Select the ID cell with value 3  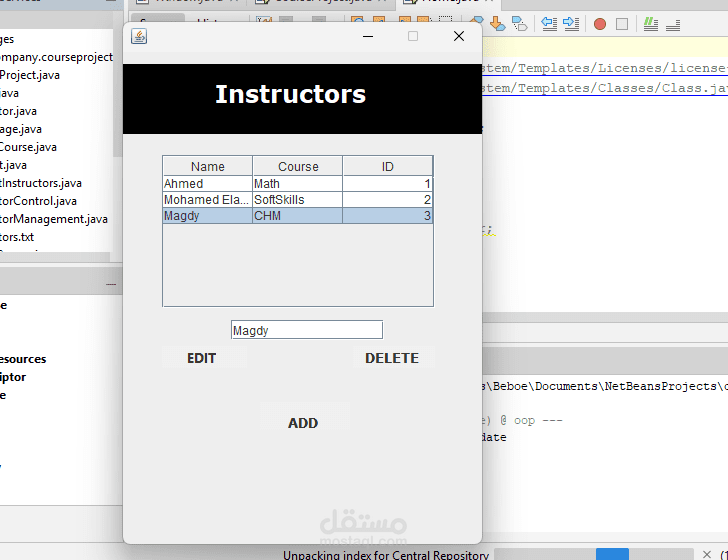388,215
